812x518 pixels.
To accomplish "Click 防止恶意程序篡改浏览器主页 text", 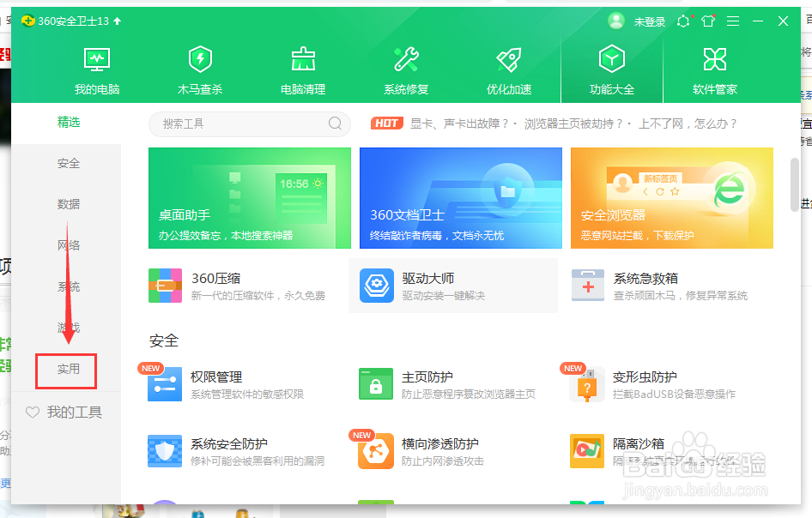I will click(x=469, y=395).
